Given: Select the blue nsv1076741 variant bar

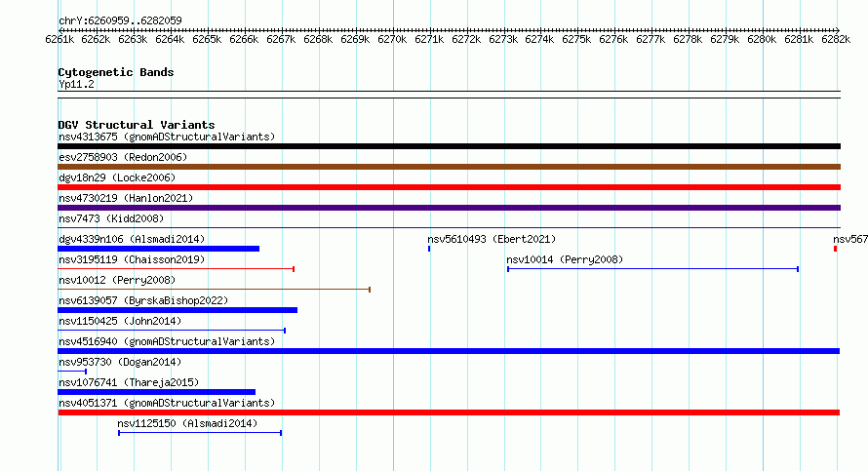Looking at the screenshot, I should pos(157,392).
